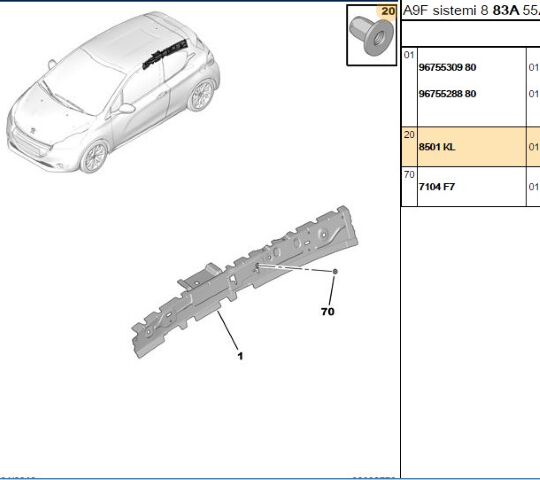This screenshot has height=480, width=540.
Task: Click quantity 01 next to 96755309 80
Action: [533, 67]
